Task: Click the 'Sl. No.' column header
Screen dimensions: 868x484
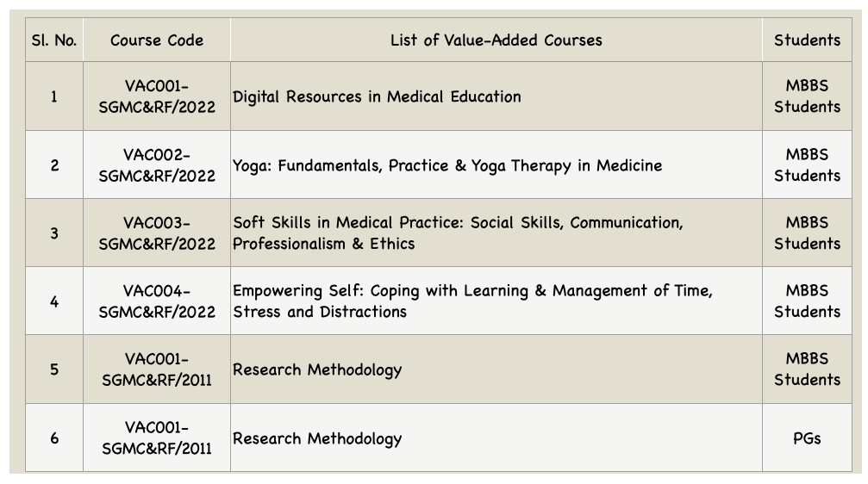Action: (x=54, y=40)
